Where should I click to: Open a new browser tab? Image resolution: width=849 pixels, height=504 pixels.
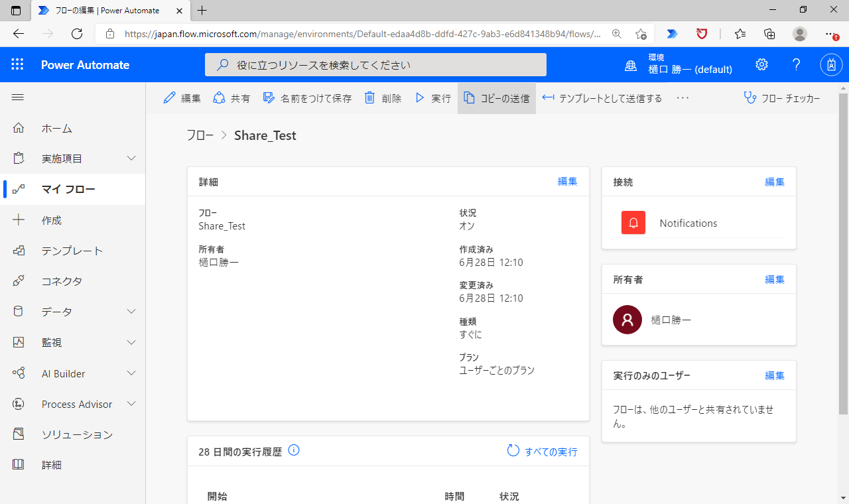coord(202,10)
